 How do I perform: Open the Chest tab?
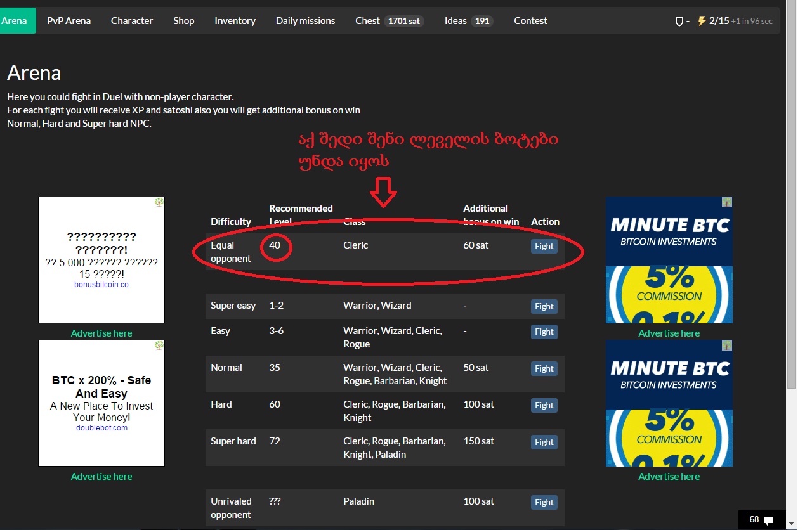389,21
